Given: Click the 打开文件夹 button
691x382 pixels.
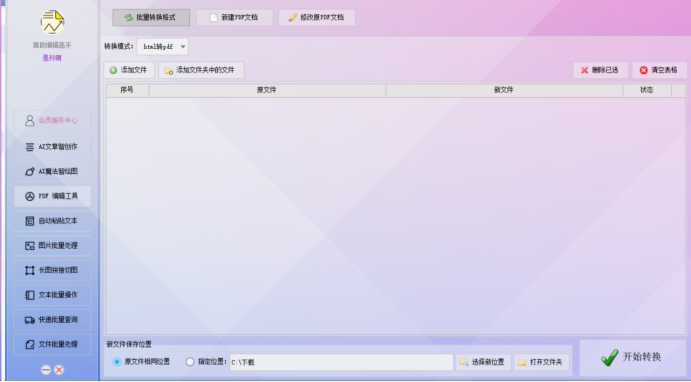Looking at the screenshot, I should 541,362.
